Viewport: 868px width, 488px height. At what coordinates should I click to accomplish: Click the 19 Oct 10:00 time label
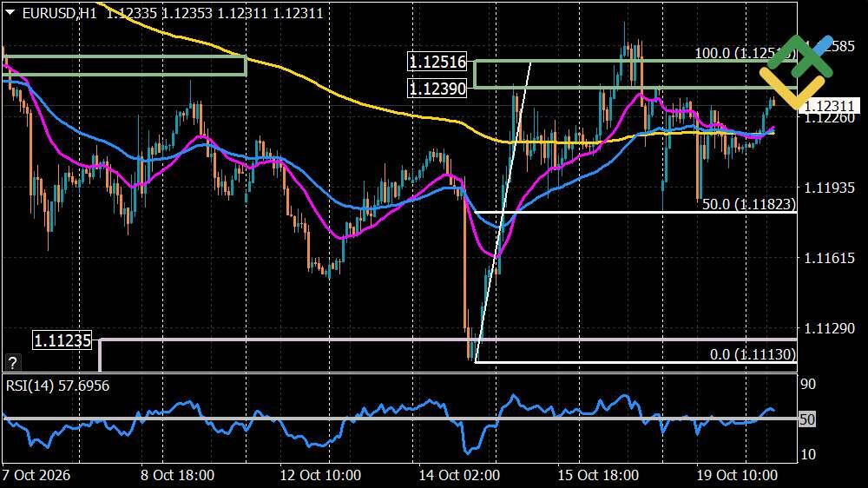tap(737, 475)
